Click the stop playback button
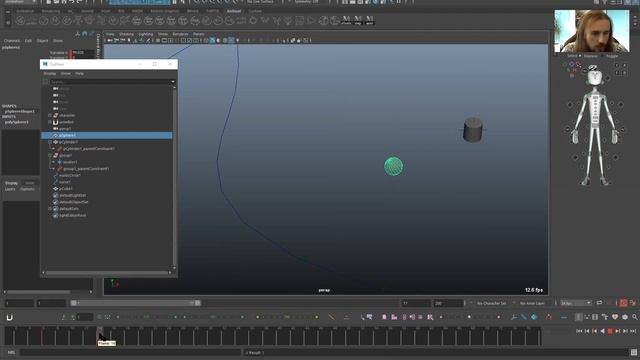Image resolution: width=640 pixels, height=360 pixels. click(x=610, y=331)
